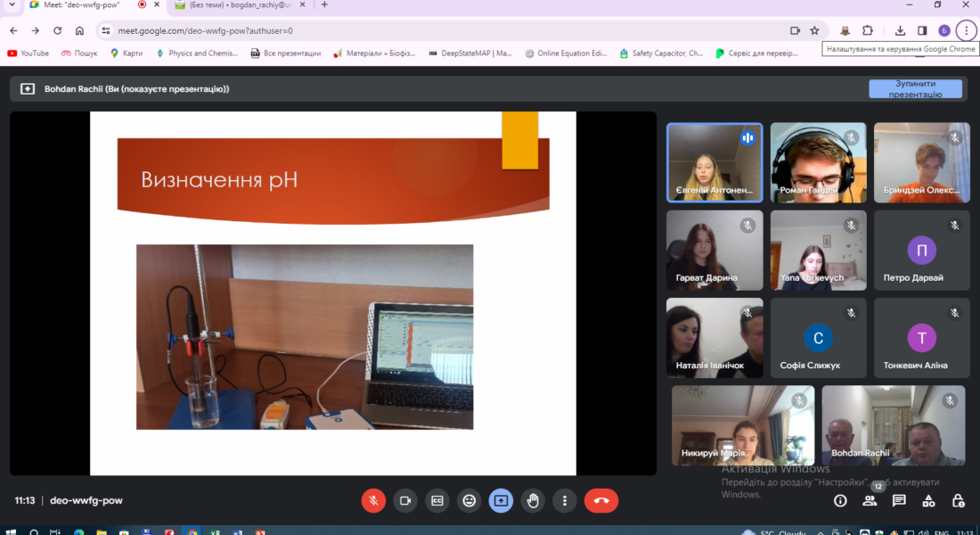980x535 pixels.
Task: Open the emoji reactions button
Action: tap(469, 501)
